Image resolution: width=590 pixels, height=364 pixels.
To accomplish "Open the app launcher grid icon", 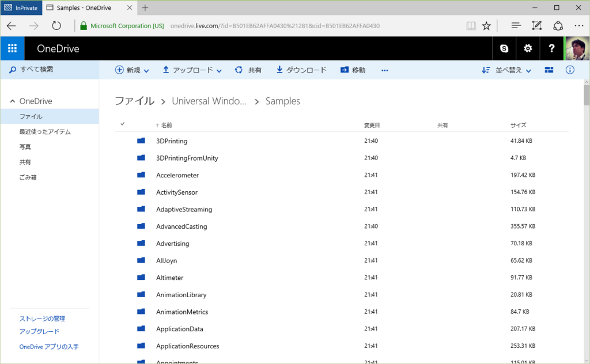I will tap(13, 48).
